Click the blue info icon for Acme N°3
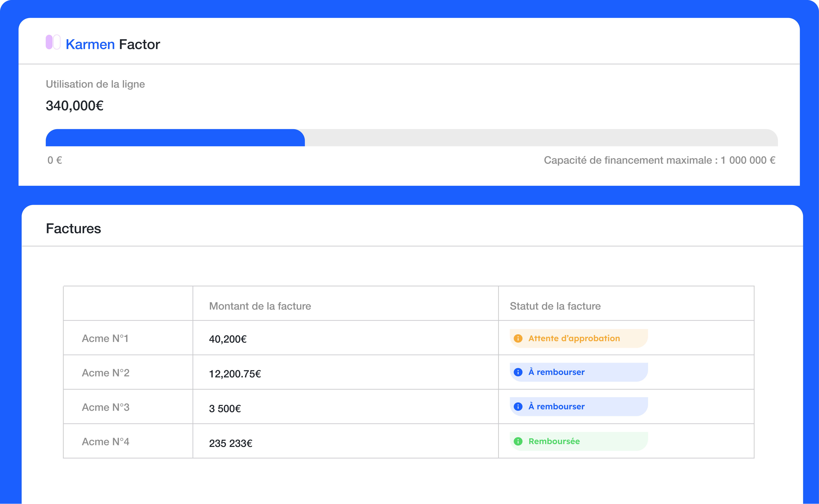Image resolution: width=819 pixels, height=504 pixels. coord(518,406)
